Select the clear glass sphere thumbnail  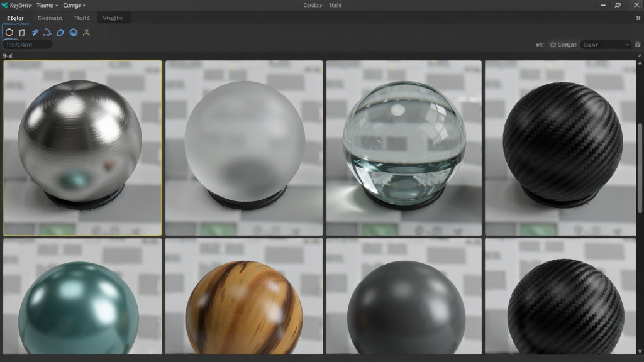coord(404,148)
